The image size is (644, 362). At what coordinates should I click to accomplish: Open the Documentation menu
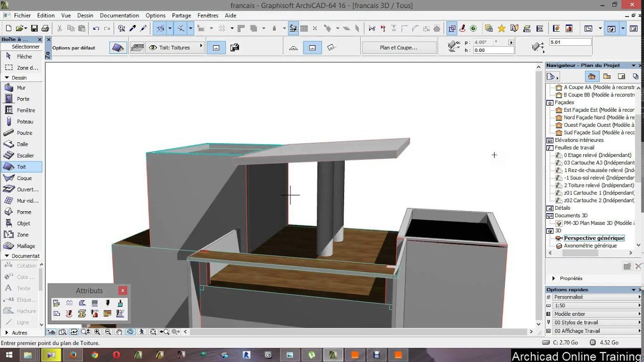pyautogui.click(x=119, y=16)
